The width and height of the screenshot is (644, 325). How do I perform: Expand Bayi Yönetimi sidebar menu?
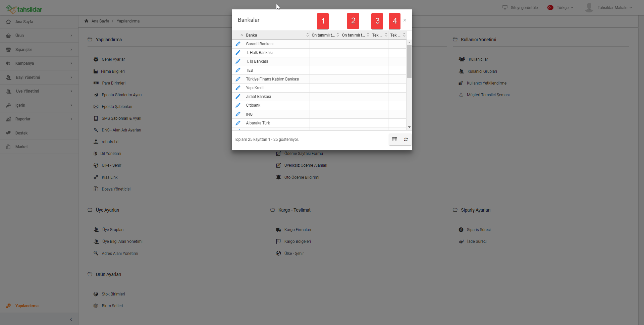[x=39, y=77]
